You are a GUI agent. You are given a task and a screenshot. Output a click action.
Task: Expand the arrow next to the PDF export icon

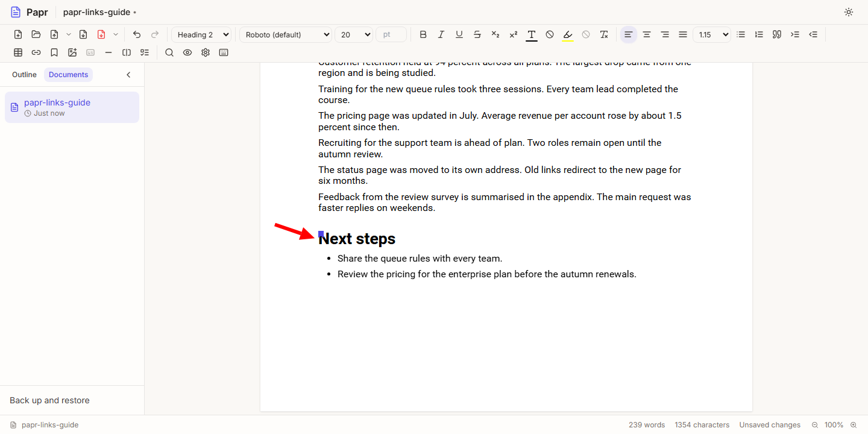point(116,34)
